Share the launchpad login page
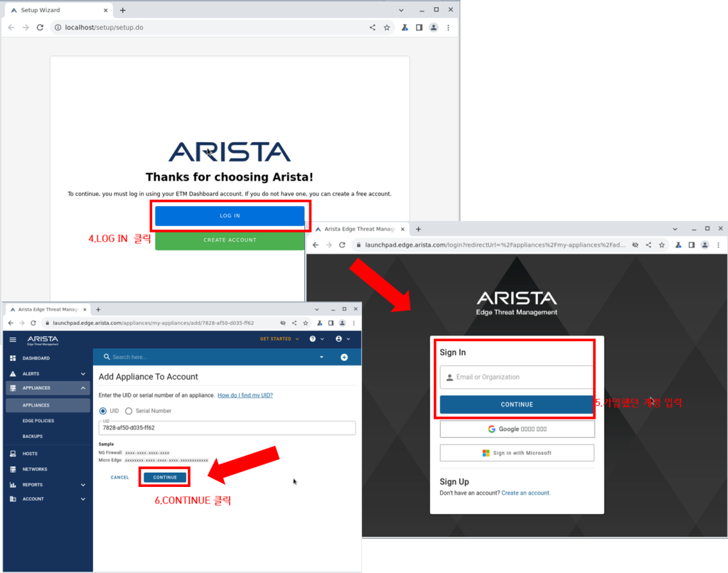Viewport: 728px width, 573px height. [648, 245]
